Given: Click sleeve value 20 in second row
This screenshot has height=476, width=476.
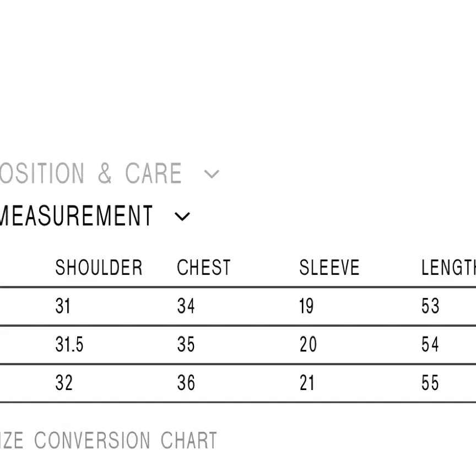Looking at the screenshot, I should tap(308, 344).
